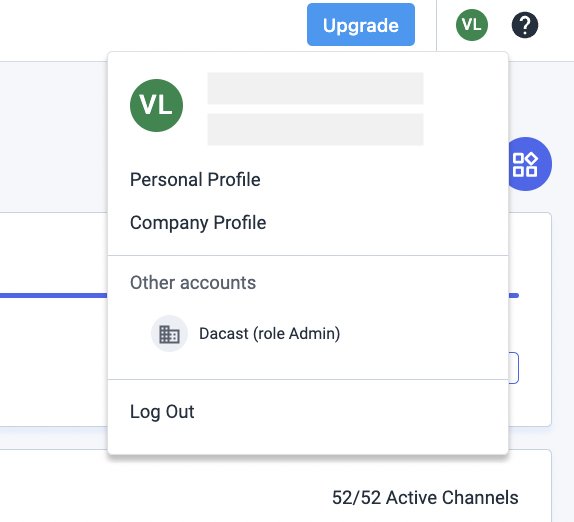The width and height of the screenshot is (574, 522).
Task: Click the VL avatar in the top bar
Action: 472,25
